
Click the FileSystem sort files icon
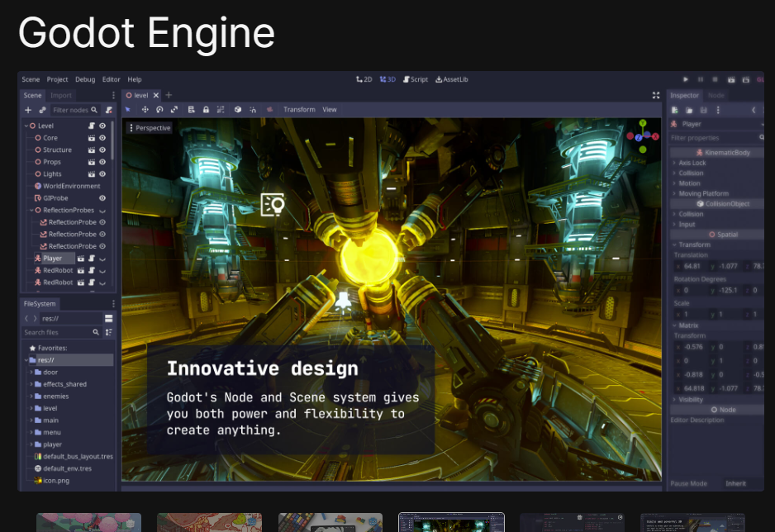(x=109, y=332)
